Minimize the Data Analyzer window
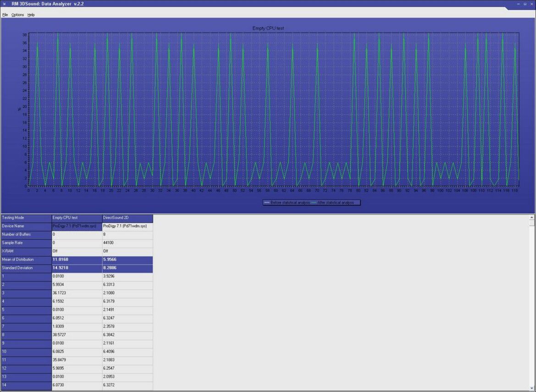This screenshot has height=392, width=536. tap(519, 4)
